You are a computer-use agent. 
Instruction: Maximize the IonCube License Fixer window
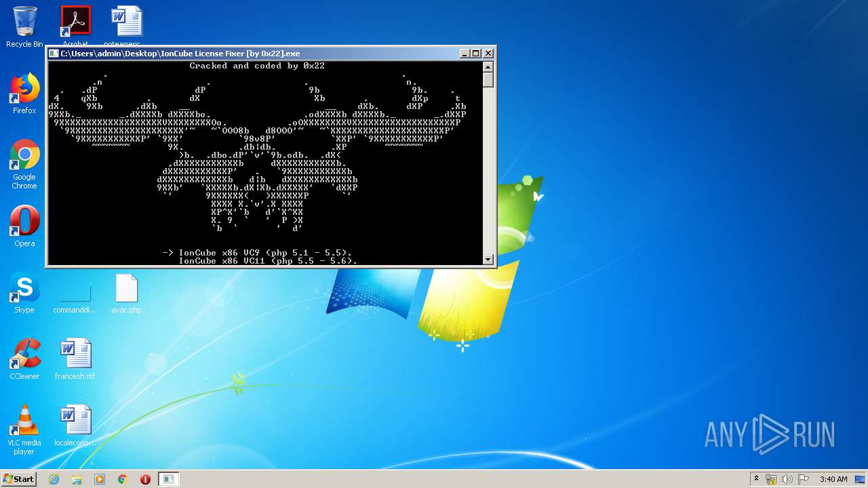[x=475, y=54]
